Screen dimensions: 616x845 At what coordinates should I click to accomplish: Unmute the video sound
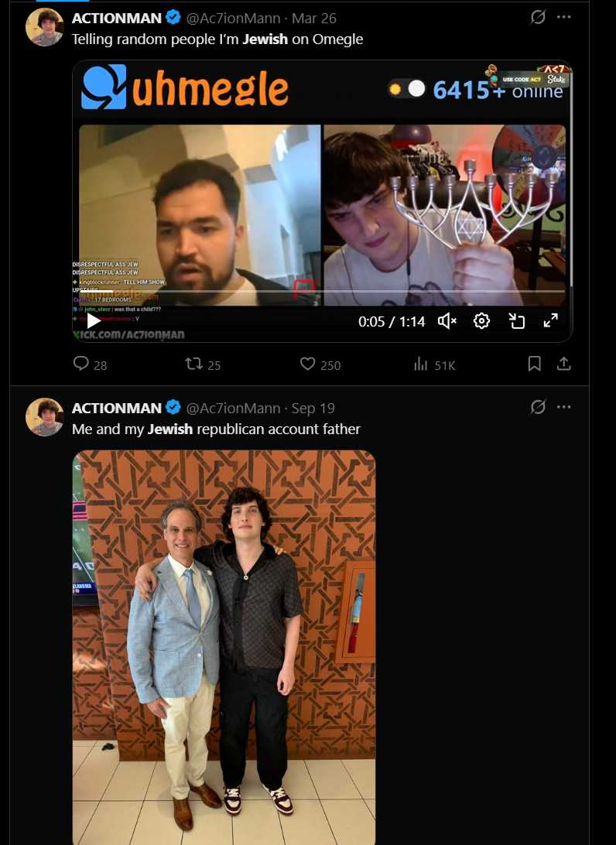click(x=447, y=321)
